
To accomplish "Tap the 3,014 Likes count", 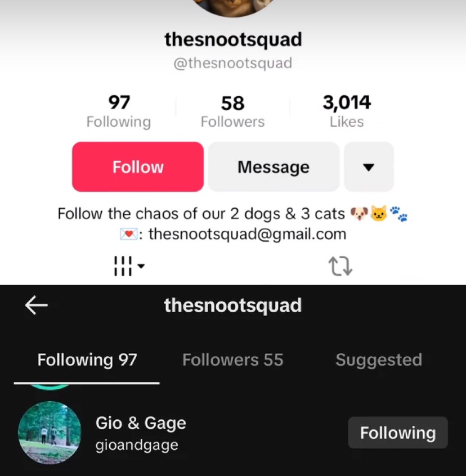I will [347, 111].
